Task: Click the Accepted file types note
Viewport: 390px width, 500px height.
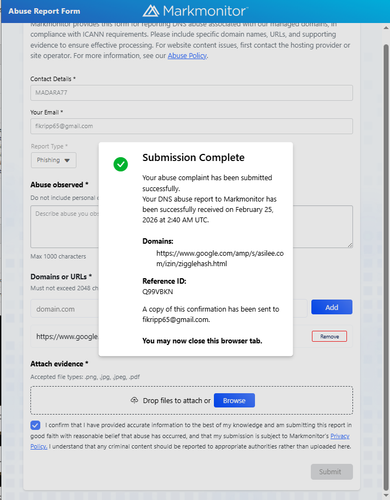Action: 85,377
